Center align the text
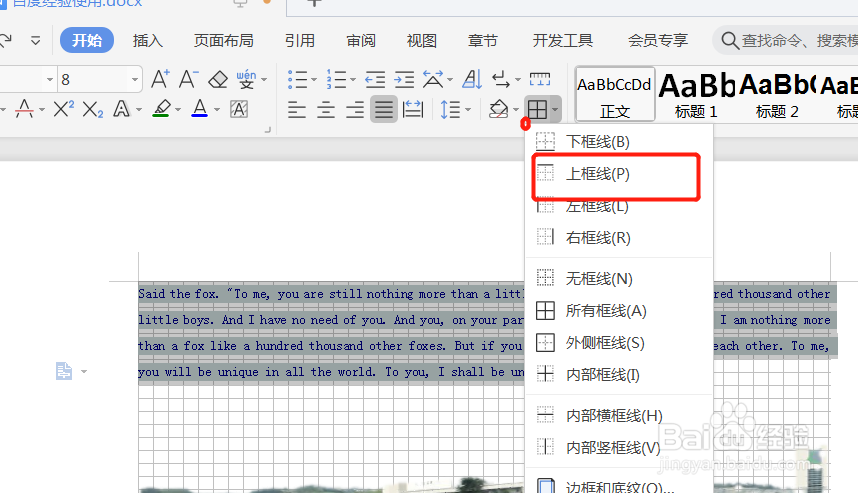The width and height of the screenshot is (858, 493). pyautogui.click(x=326, y=109)
